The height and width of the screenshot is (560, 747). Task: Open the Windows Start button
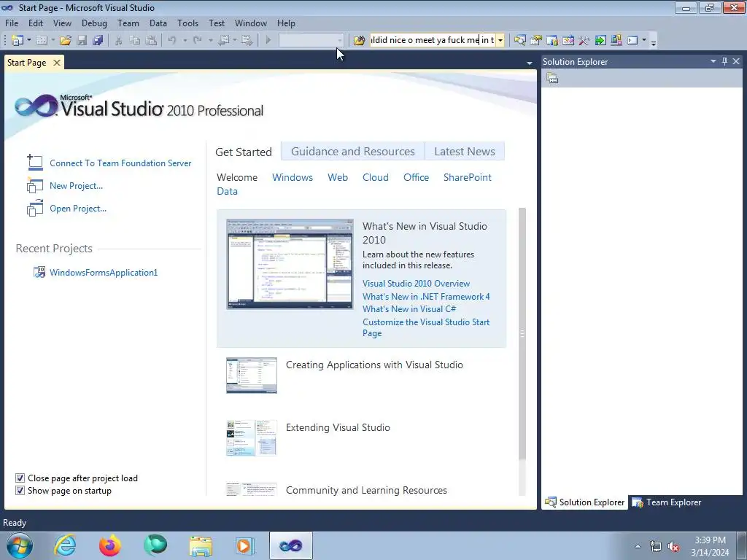click(x=19, y=545)
